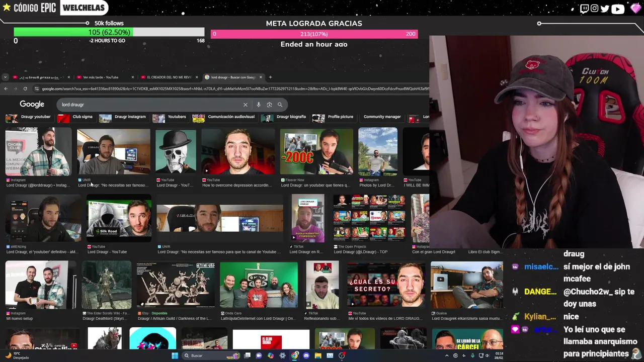This screenshot has height=362, width=644.
Task: Switch to 'EL CREADOR DEL NO ME REVI' tab
Action: 169,77
